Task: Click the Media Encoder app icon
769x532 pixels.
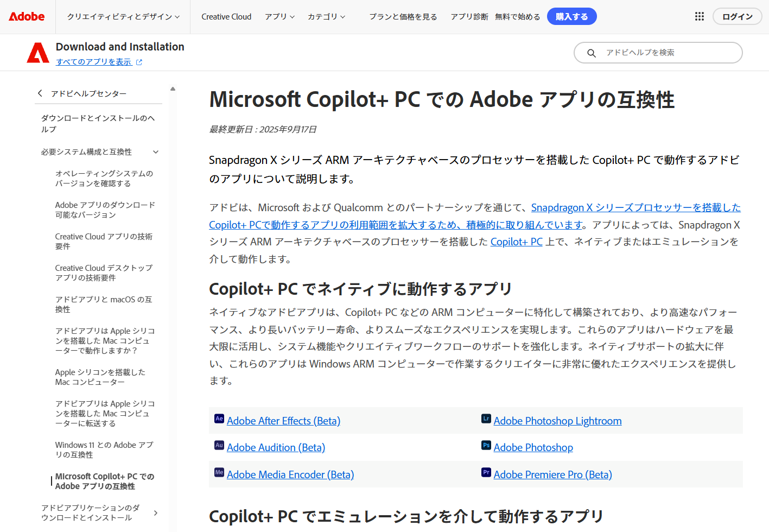Action: [x=219, y=472]
